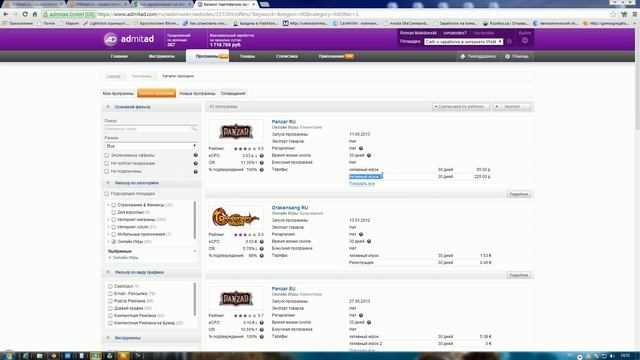Click CR info icon for Panzar RU
The image size is (640, 360).
(x=262, y=162)
